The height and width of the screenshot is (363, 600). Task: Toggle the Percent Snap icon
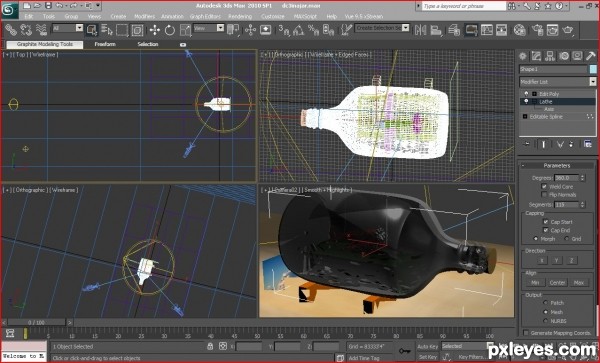pyautogui.click(x=313, y=30)
